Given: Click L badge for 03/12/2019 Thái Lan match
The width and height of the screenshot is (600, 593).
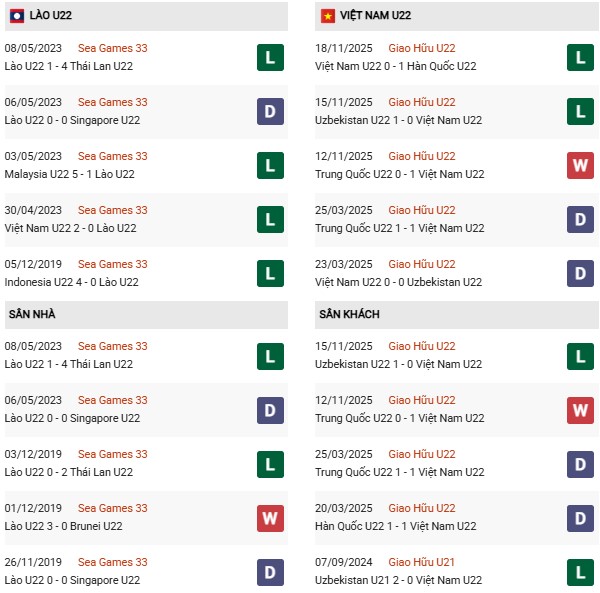Looking at the screenshot, I should pyautogui.click(x=269, y=464).
